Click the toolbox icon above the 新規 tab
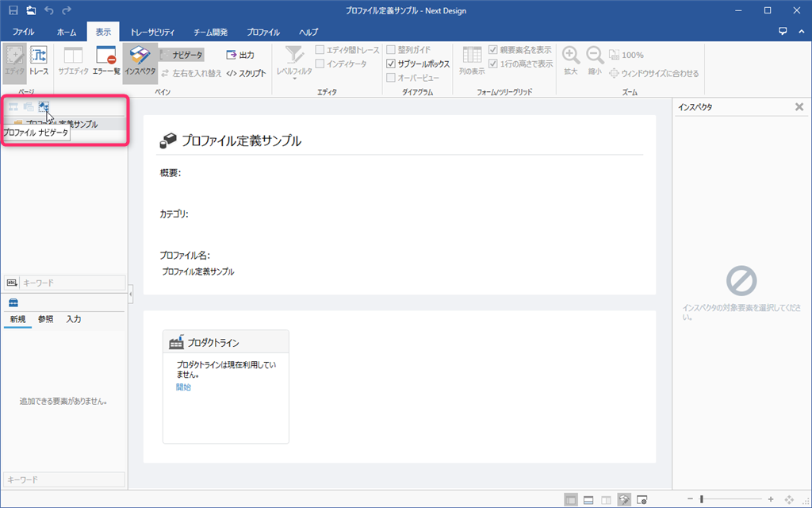812x508 pixels. point(13,303)
